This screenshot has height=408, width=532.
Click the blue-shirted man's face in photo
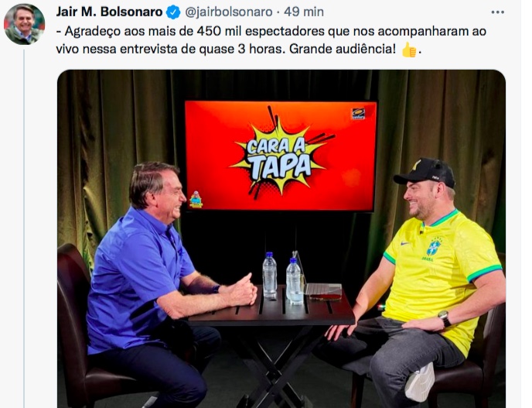point(171,199)
